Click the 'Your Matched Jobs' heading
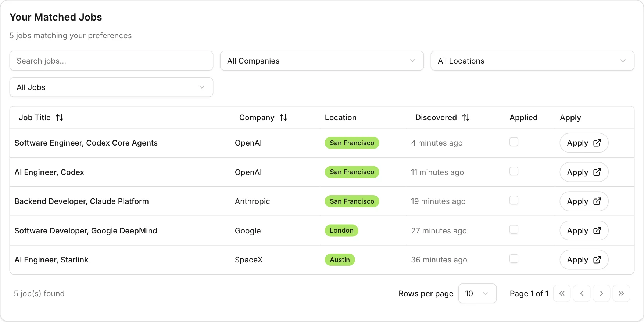The width and height of the screenshot is (644, 322). (x=56, y=17)
